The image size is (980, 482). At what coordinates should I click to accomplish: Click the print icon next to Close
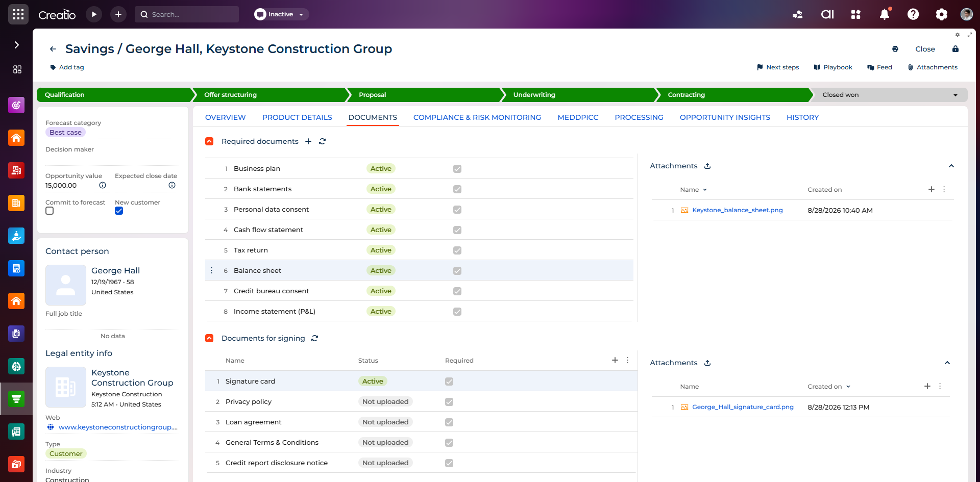click(x=895, y=49)
